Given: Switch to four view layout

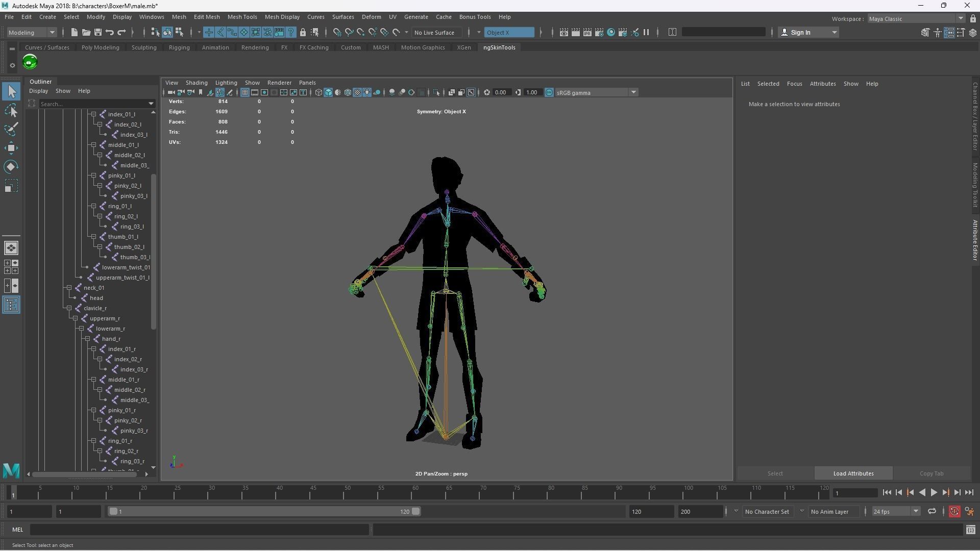Looking at the screenshot, I should [11, 267].
